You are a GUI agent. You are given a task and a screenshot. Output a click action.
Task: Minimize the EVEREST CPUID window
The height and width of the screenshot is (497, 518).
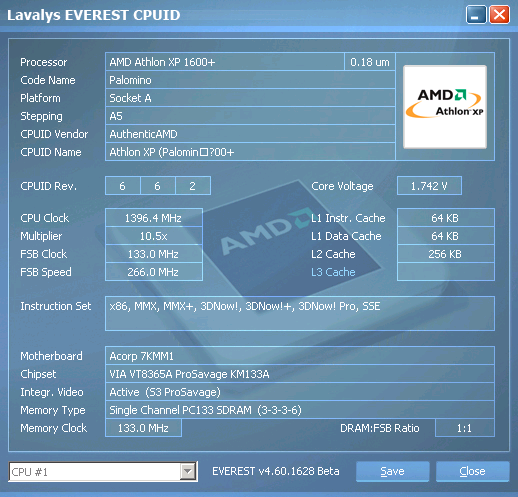coord(476,15)
